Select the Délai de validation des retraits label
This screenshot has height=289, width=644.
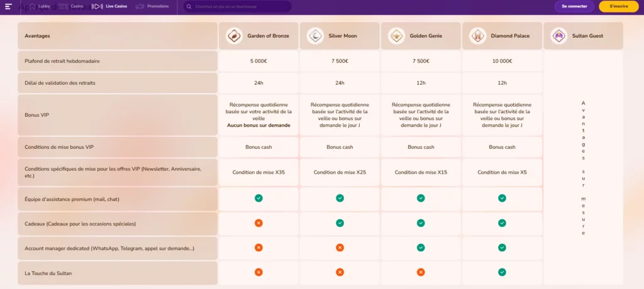click(60, 83)
